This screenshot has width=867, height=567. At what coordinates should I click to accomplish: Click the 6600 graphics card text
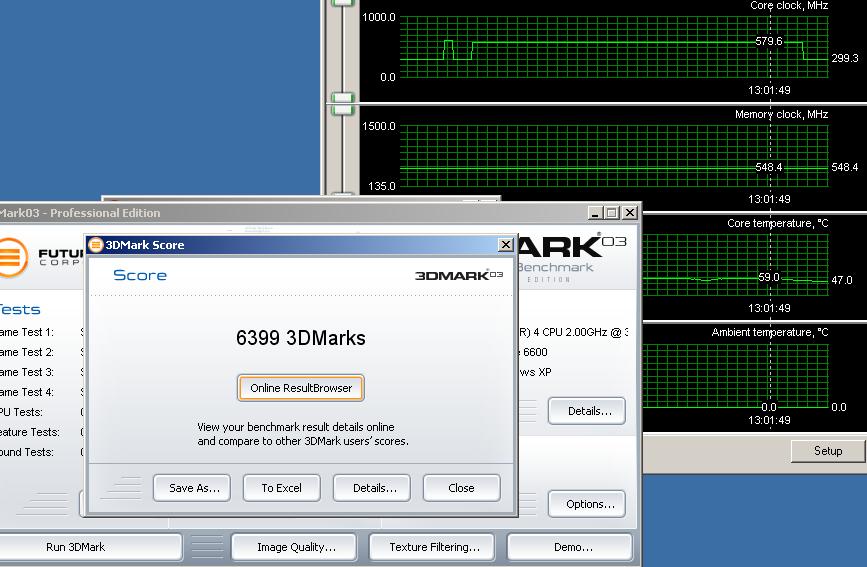click(533, 352)
